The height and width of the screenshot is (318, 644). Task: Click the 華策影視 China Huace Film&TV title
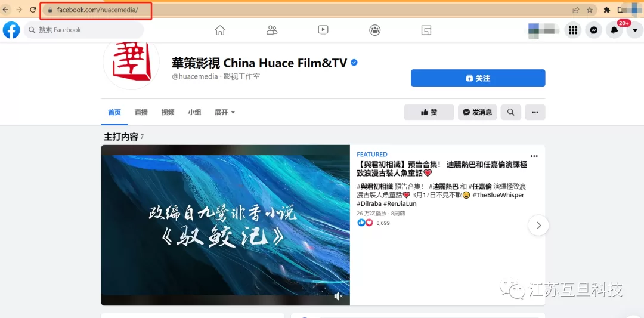pos(259,63)
